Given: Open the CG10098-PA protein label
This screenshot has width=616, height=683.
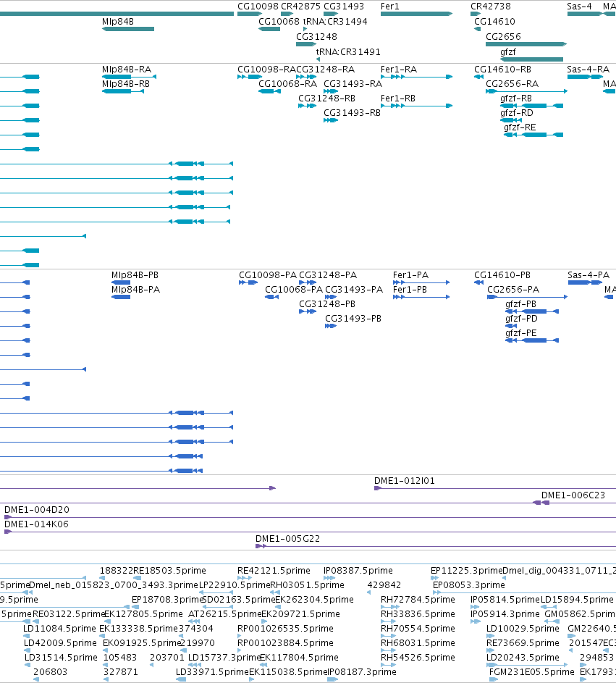Looking at the screenshot, I should click(268, 275).
